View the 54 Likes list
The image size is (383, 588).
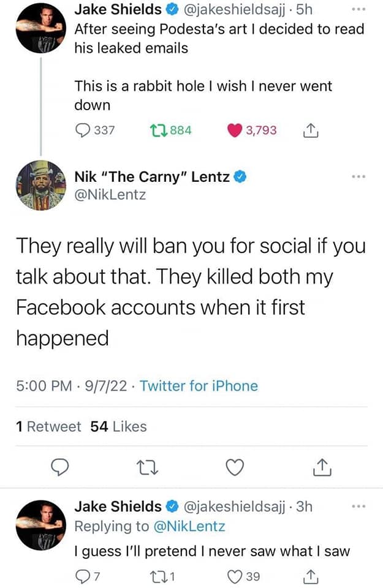(x=118, y=426)
